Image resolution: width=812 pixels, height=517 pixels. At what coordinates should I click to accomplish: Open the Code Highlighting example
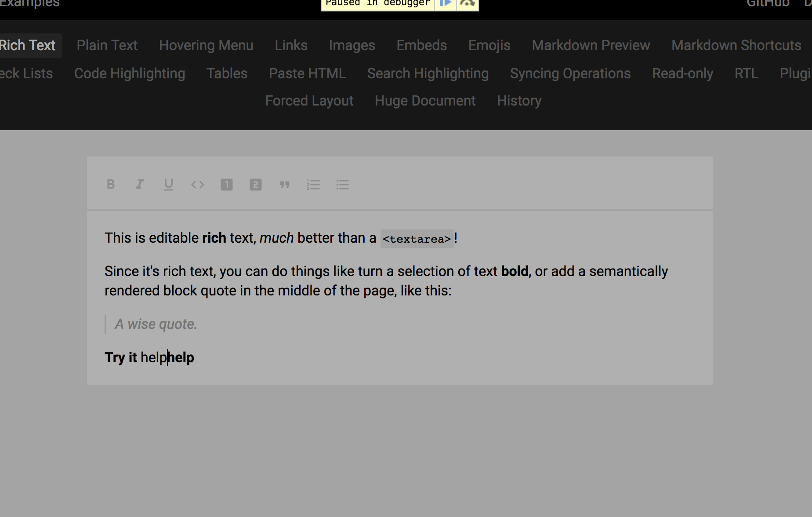click(x=130, y=73)
